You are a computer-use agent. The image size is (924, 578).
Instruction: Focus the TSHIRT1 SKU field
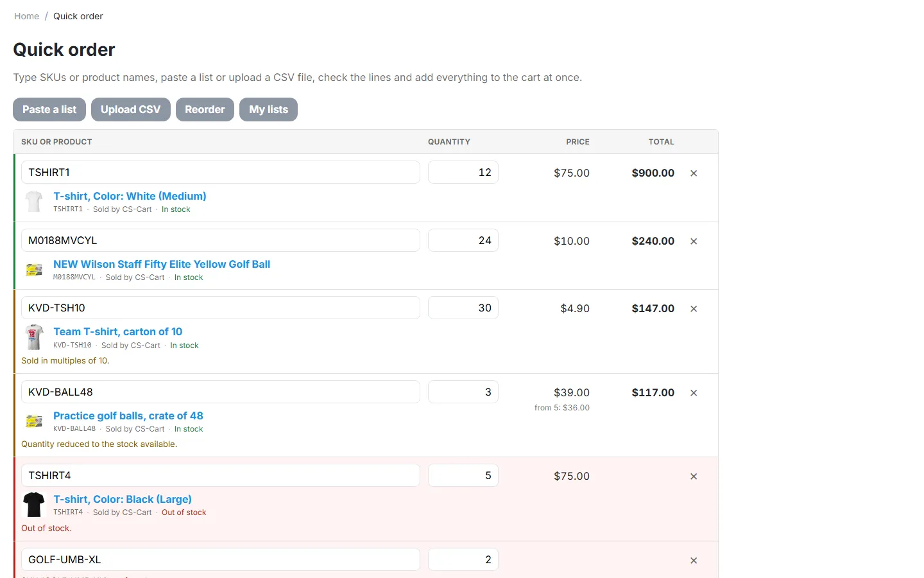coord(221,172)
